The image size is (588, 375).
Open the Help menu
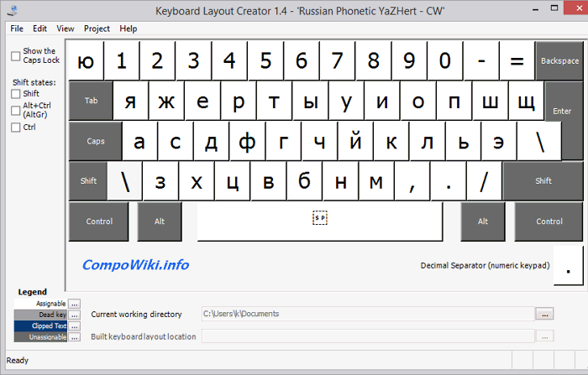tap(129, 29)
